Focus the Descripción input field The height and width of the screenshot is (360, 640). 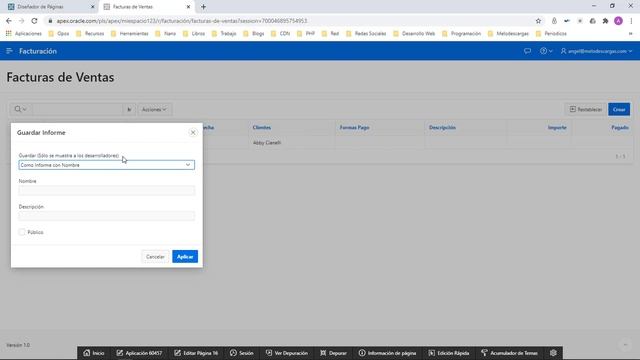[107, 216]
